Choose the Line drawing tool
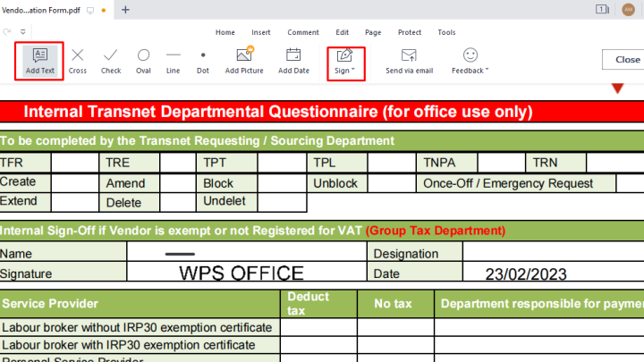The width and height of the screenshot is (644, 362). point(173,61)
